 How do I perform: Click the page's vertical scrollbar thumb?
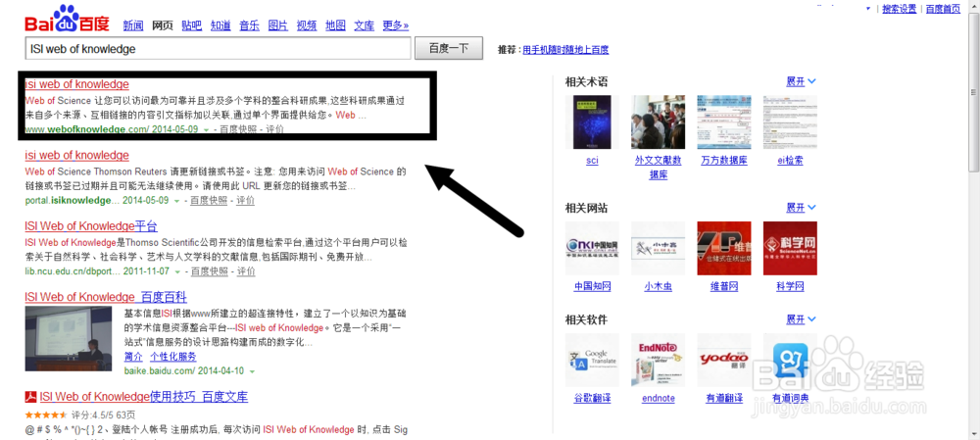tap(974, 92)
